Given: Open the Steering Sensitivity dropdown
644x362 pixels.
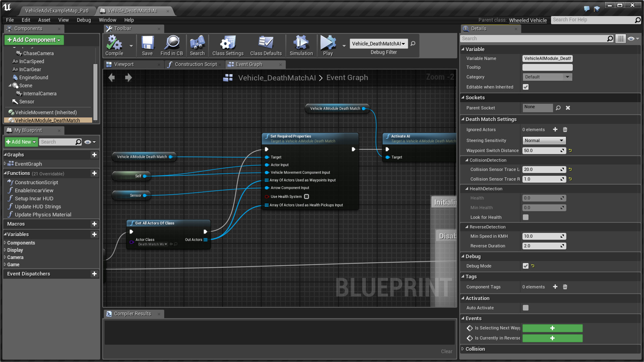Looking at the screenshot, I should click(x=544, y=140).
